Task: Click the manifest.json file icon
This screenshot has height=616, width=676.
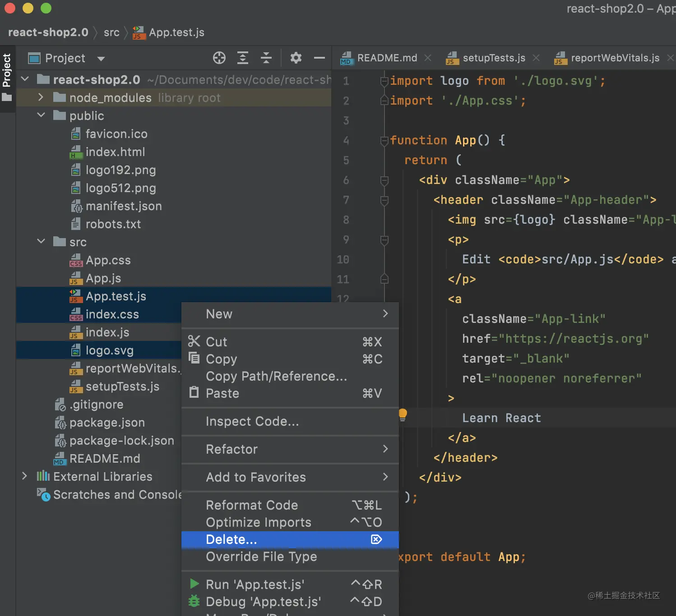Action: (76, 206)
